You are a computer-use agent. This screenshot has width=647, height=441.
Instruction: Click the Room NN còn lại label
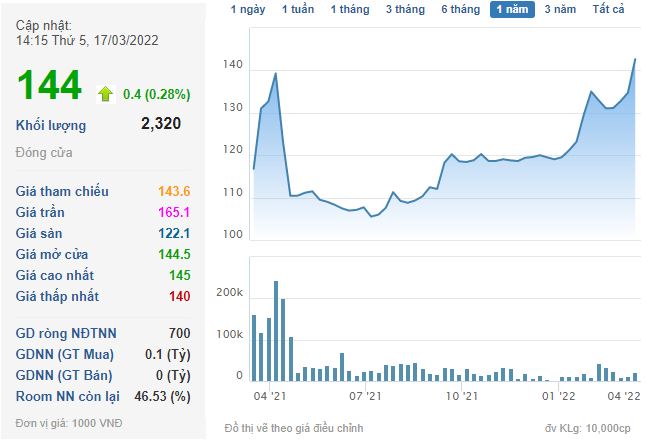66,396
